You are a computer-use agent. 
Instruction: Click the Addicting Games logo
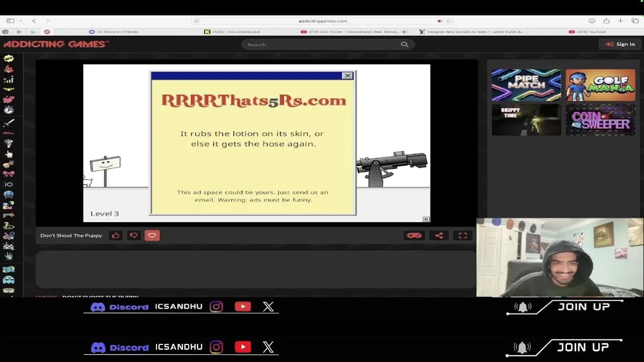[x=56, y=44]
